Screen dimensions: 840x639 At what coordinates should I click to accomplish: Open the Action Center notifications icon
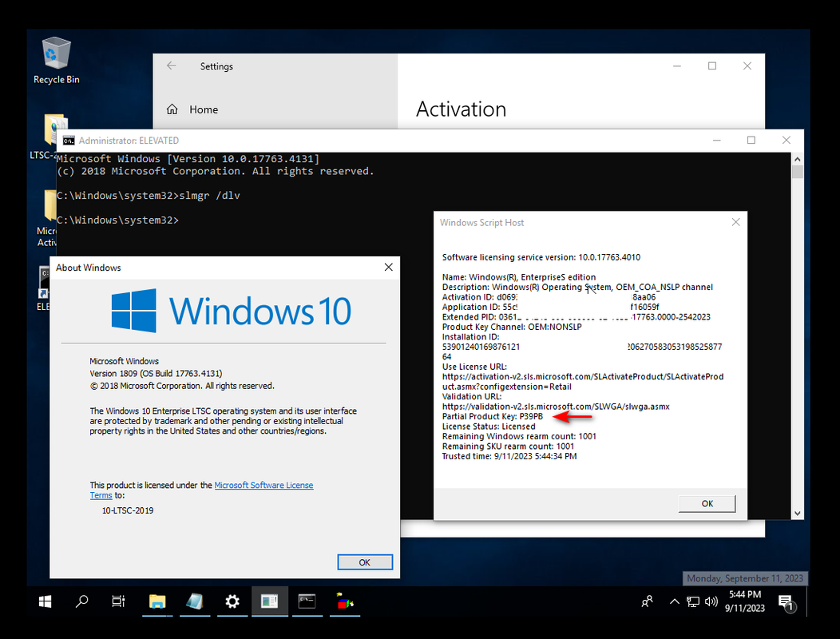(x=787, y=602)
